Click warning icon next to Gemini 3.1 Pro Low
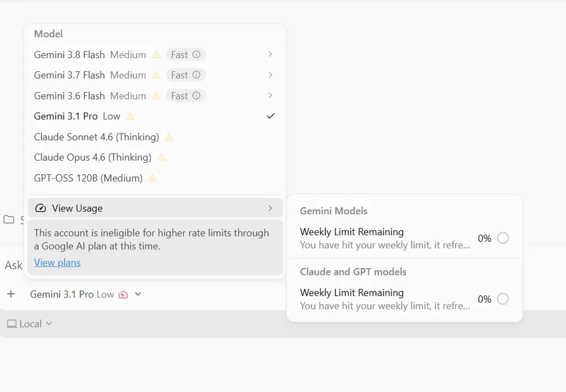The height and width of the screenshot is (392, 566). (x=130, y=116)
